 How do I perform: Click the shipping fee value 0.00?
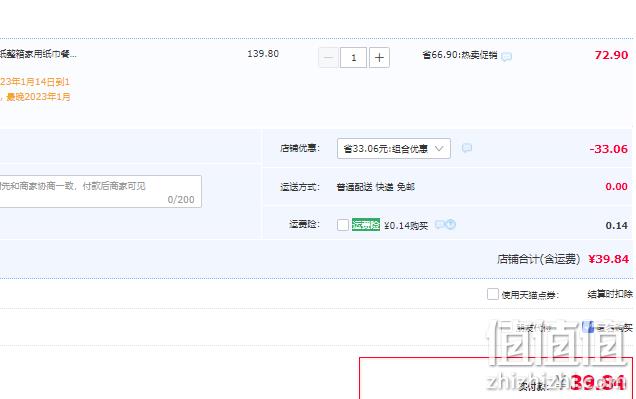coord(617,187)
